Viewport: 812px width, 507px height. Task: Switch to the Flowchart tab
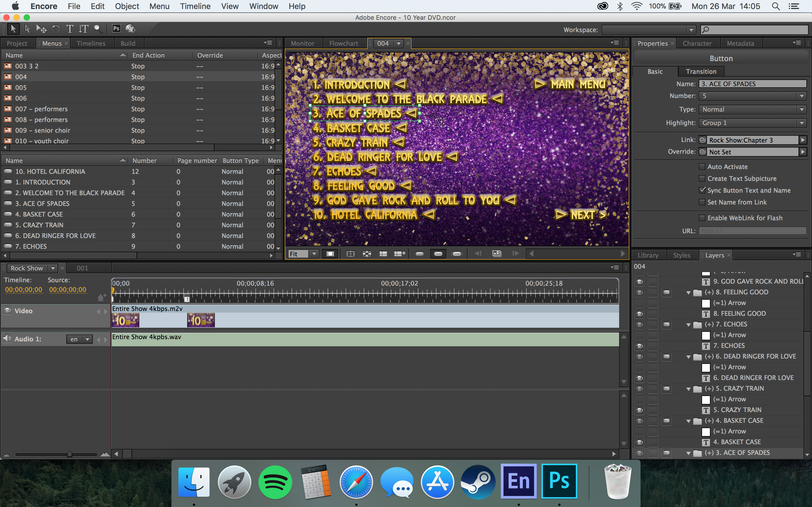click(x=343, y=43)
